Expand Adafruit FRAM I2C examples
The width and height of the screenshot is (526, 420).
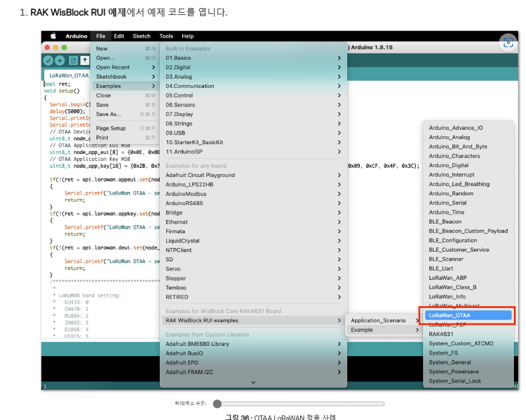(254, 372)
